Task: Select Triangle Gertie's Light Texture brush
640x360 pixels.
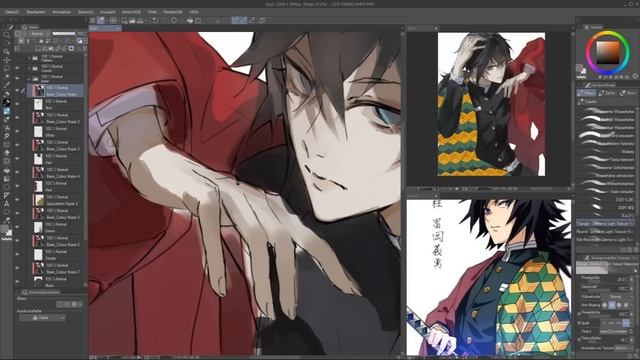Action: (605, 224)
